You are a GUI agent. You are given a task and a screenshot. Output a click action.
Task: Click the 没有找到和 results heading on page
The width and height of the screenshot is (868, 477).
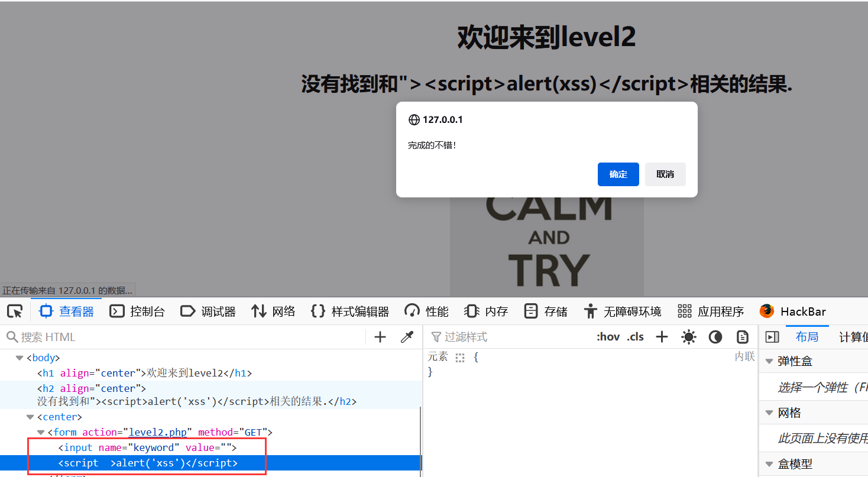pyautogui.click(x=547, y=85)
